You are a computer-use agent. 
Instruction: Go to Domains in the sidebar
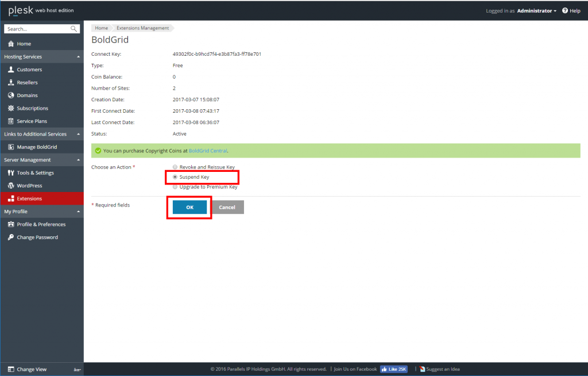[42, 95]
